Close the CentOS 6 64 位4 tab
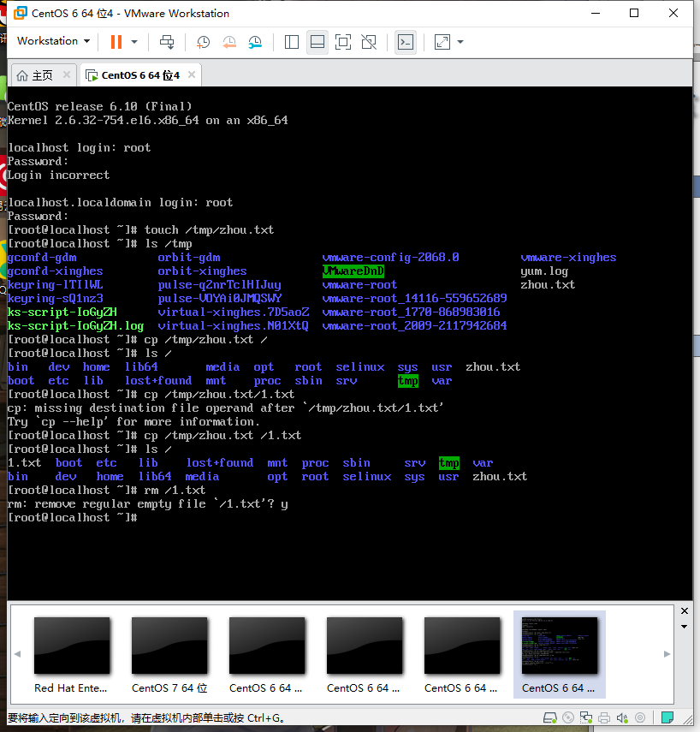This screenshot has height=732, width=700. [192, 74]
